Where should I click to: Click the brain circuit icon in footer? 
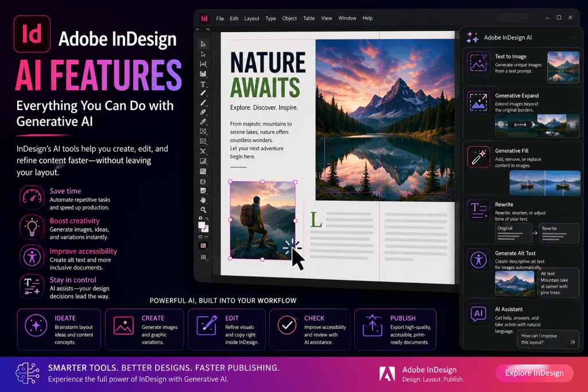point(28,373)
